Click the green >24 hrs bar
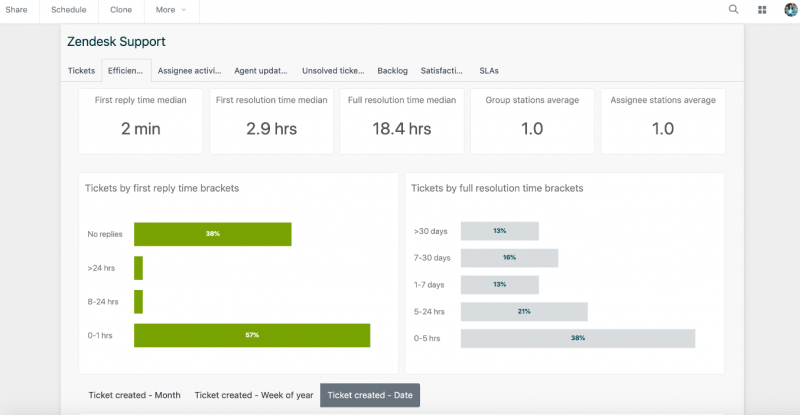 click(138, 268)
